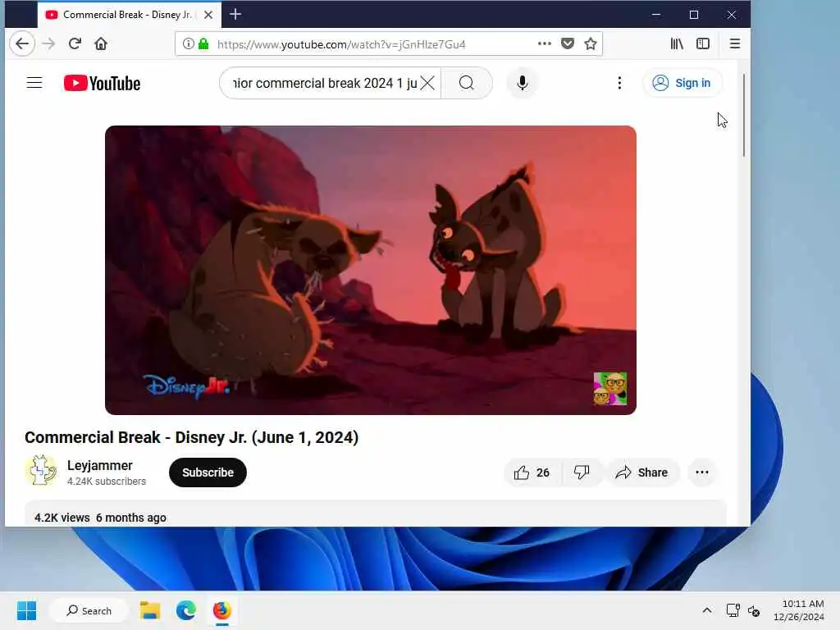
Task: Clear the YouTube search query
Action: coord(427,83)
